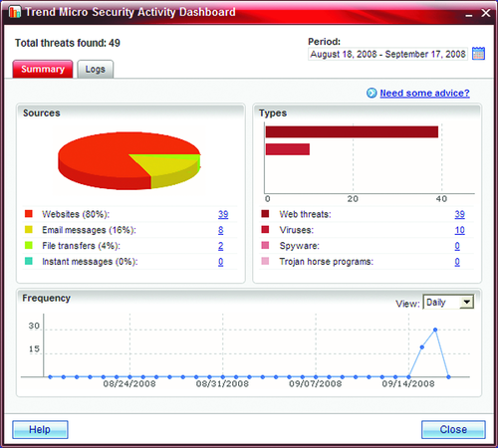Click the dark red Web threats swatch
Screen dimensions: 498x448
265,214
